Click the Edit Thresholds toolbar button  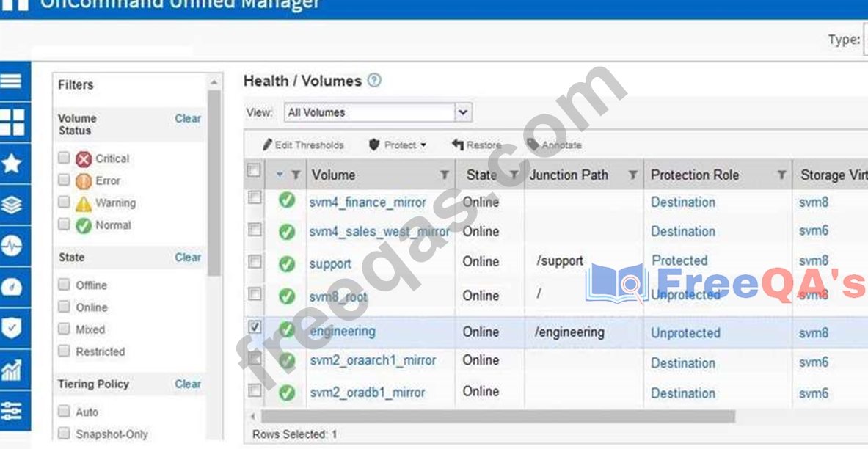tap(303, 145)
